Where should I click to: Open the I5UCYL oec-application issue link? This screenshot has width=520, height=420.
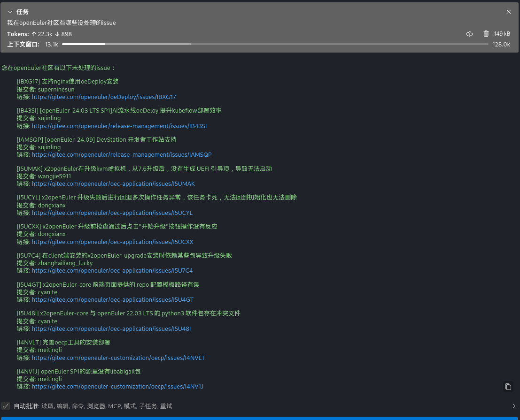click(x=112, y=213)
